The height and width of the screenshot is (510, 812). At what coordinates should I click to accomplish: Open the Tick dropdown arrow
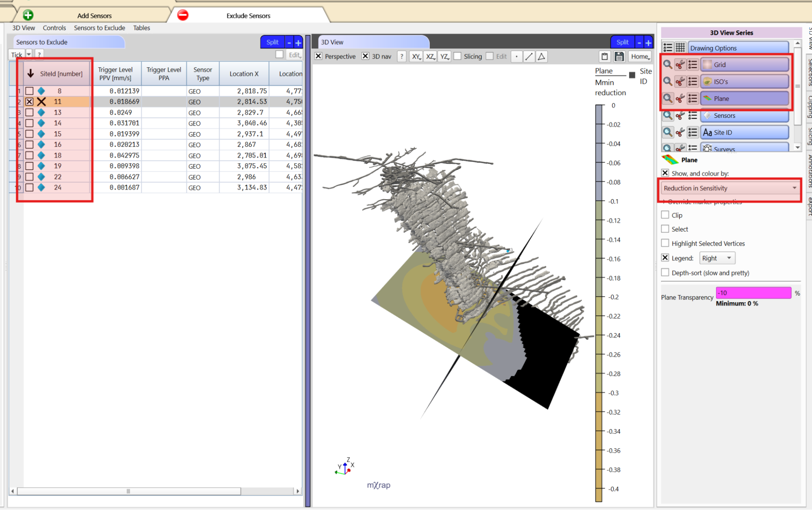point(29,54)
